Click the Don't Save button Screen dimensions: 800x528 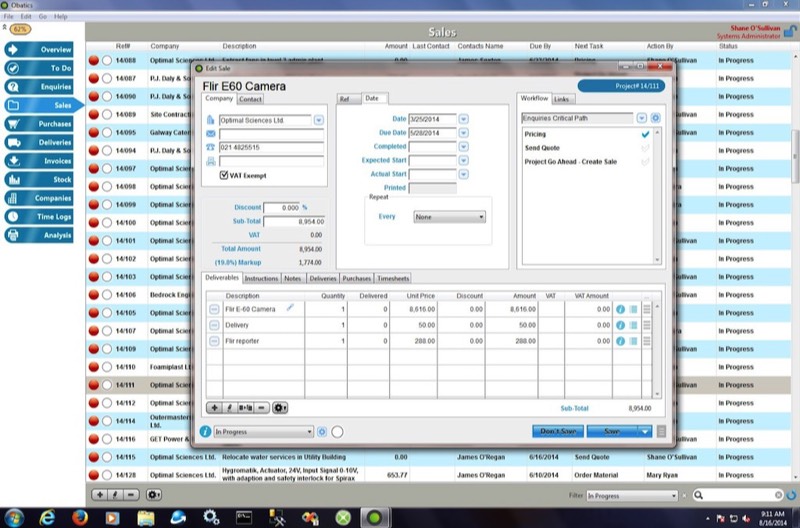click(558, 432)
